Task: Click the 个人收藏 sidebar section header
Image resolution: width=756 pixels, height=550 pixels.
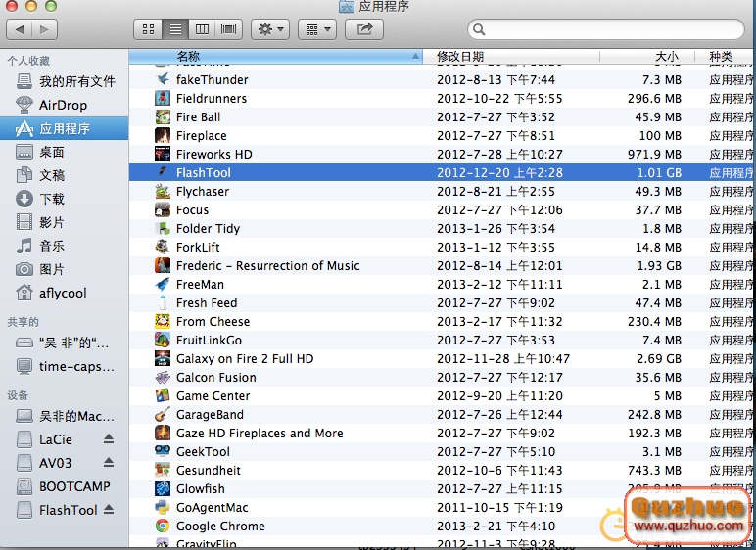Action: coord(28,61)
